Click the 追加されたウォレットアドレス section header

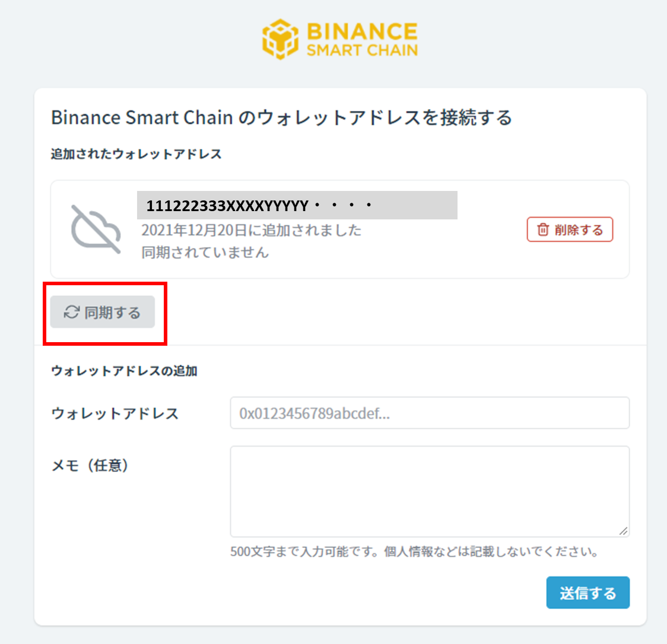(136, 154)
